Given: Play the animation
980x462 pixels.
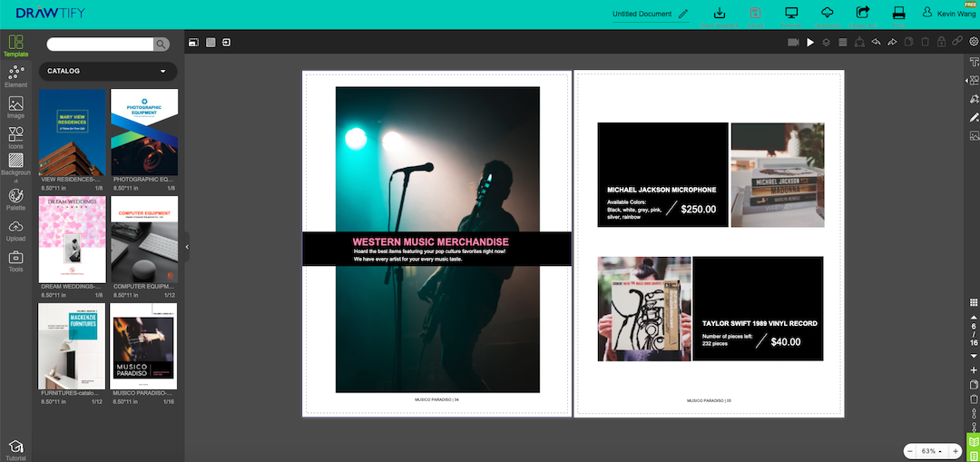Looking at the screenshot, I should pos(810,43).
